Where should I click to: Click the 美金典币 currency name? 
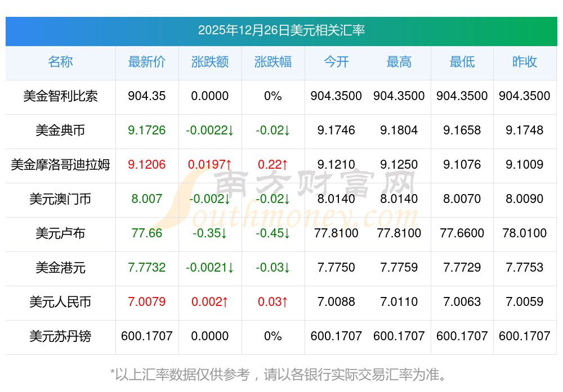60,130
